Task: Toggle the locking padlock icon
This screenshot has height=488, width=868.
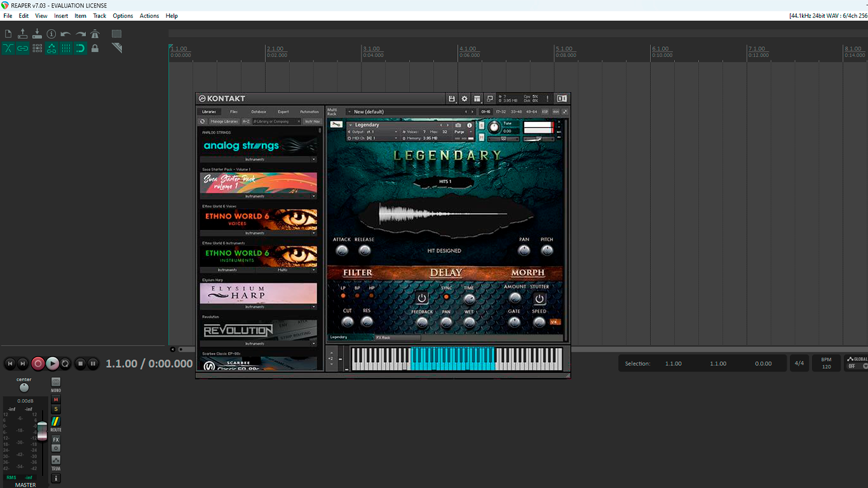Action: pyautogui.click(x=95, y=48)
